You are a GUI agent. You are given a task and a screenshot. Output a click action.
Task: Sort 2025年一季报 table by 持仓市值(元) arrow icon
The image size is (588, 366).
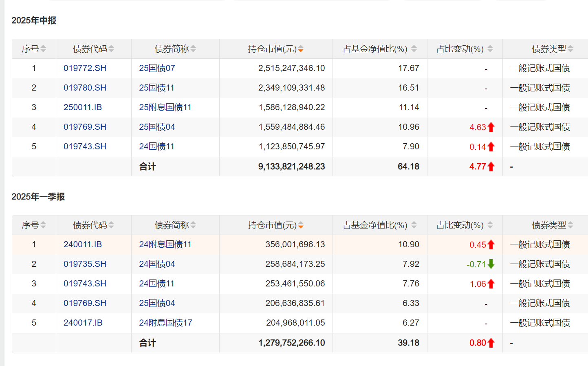pyautogui.click(x=301, y=225)
